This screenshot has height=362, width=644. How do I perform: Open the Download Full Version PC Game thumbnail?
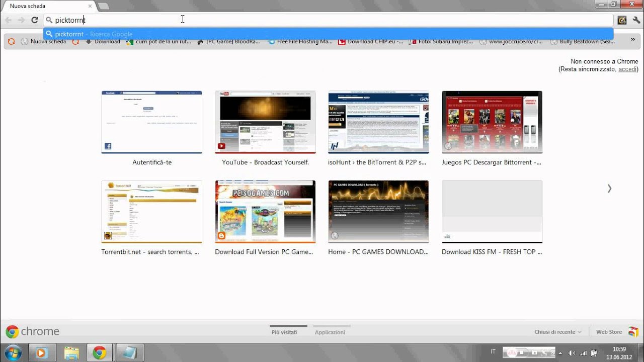click(265, 212)
